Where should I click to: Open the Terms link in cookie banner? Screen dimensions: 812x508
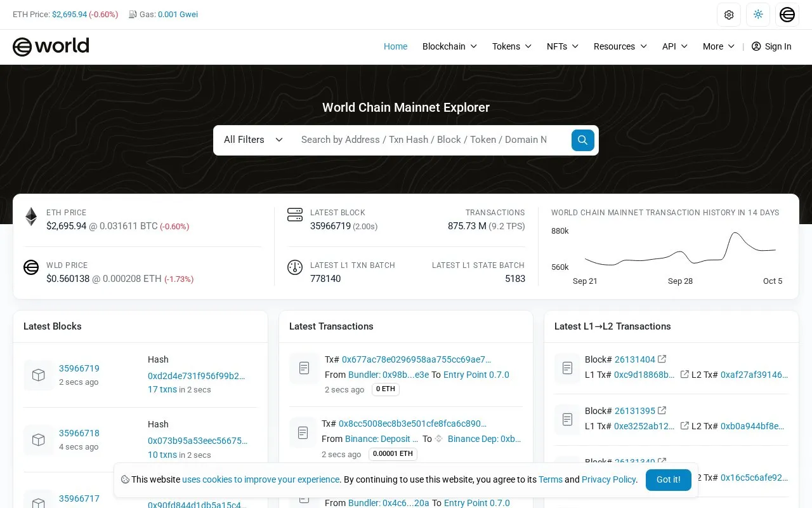pyautogui.click(x=551, y=480)
